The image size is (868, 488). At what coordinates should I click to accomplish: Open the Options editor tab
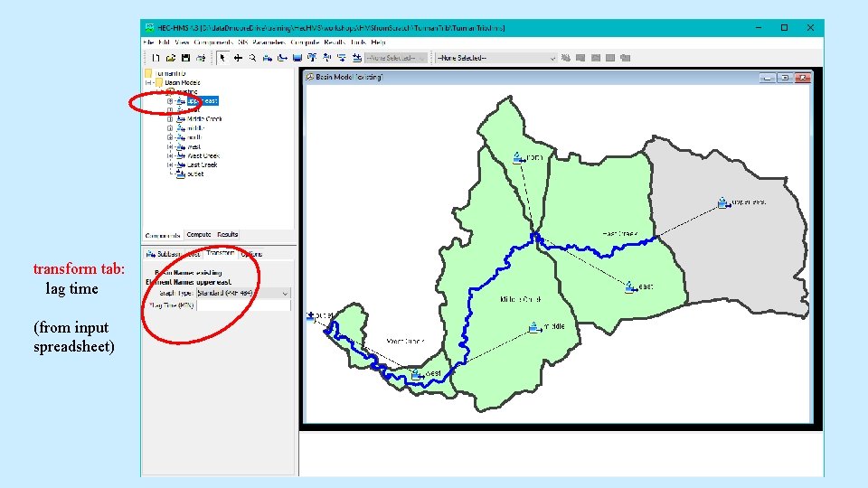tap(251, 254)
